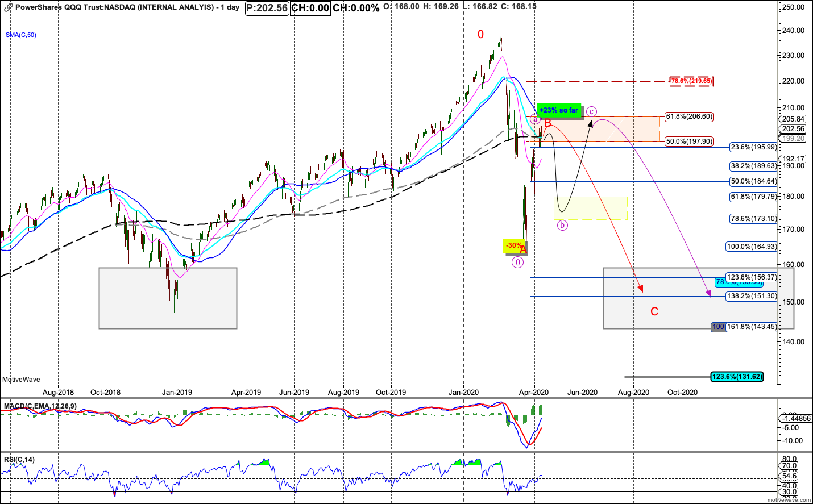Click the P:202.56 price box
The height and width of the screenshot is (504, 813).
267,8
